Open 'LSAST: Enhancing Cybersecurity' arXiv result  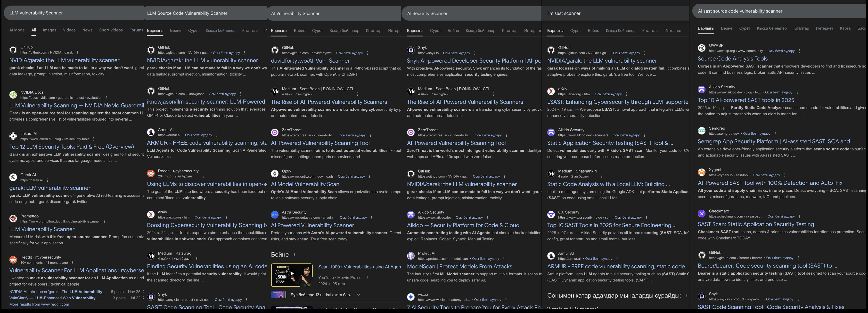[x=618, y=102]
